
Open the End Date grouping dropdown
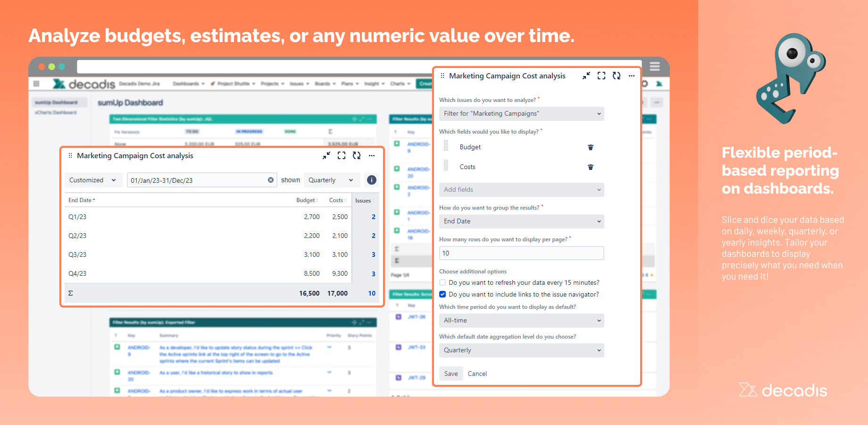[x=521, y=221]
